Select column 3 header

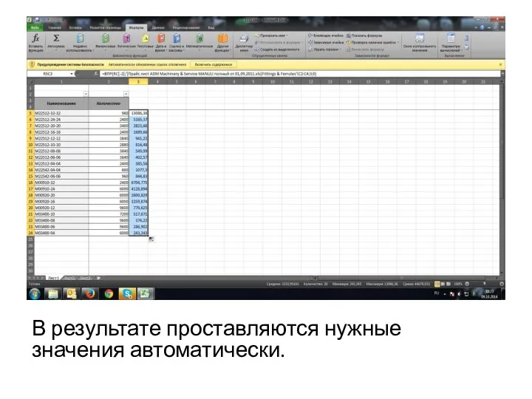pos(138,82)
